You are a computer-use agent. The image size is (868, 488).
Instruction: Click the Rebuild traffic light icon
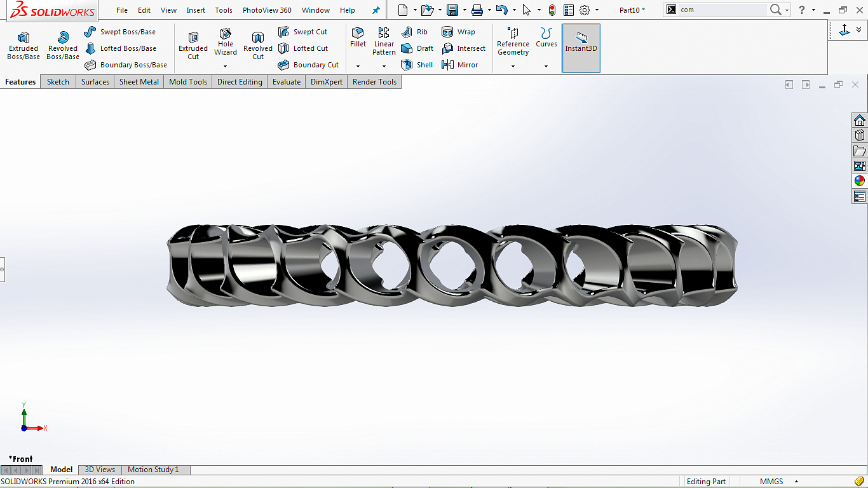pos(552,10)
